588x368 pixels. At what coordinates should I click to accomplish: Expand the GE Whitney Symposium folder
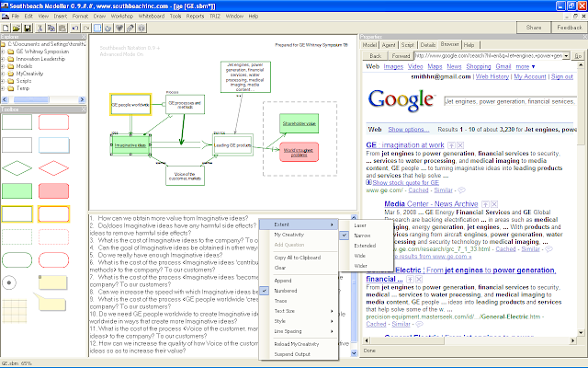tap(3, 52)
